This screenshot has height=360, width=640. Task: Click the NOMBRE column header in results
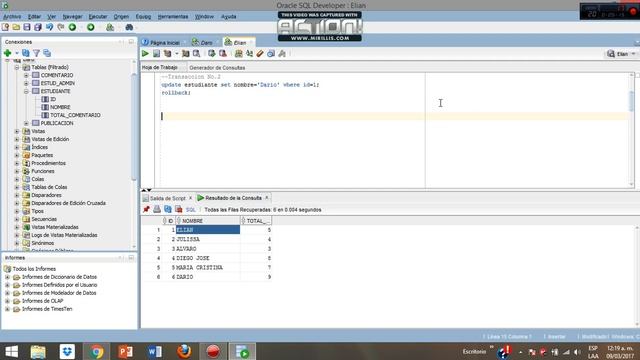[208, 221]
